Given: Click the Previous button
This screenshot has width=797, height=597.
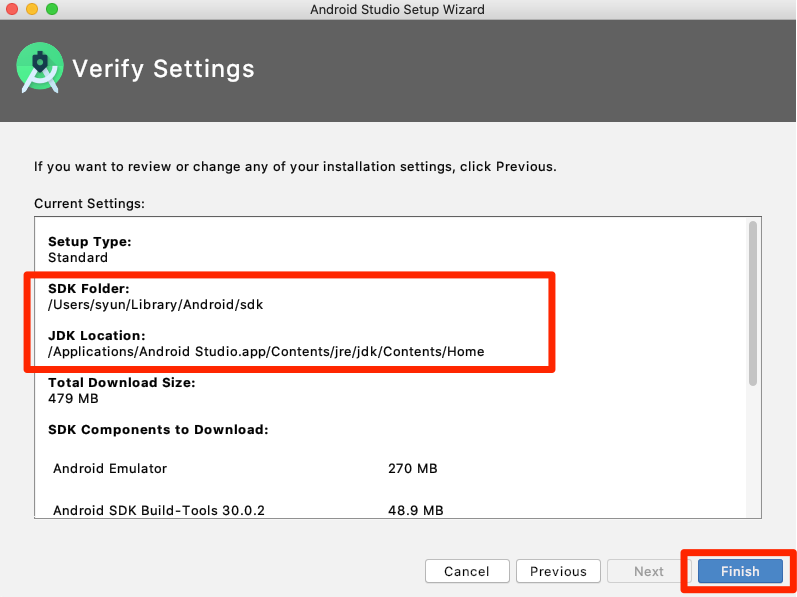Looking at the screenshot, I should 558,571.
